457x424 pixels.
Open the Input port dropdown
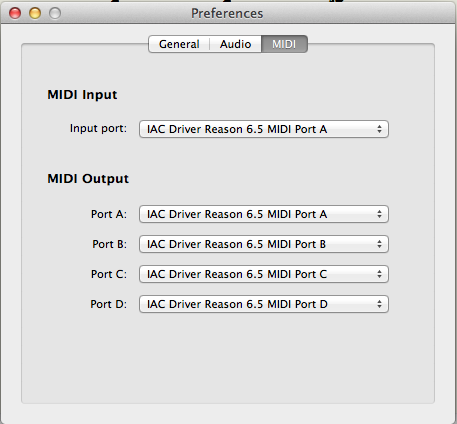click(x=264, y=129)
